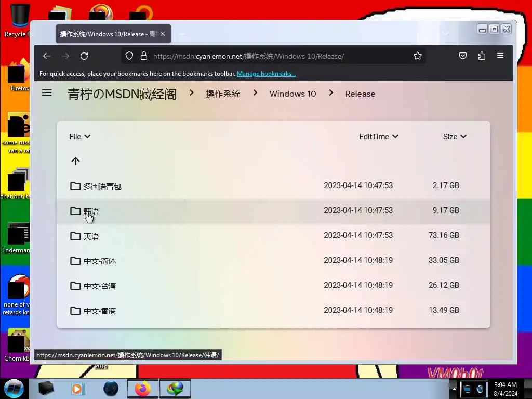Click the 9.17 GB size value
Viewport: 532px width, 399px height.
pos(446,210)
